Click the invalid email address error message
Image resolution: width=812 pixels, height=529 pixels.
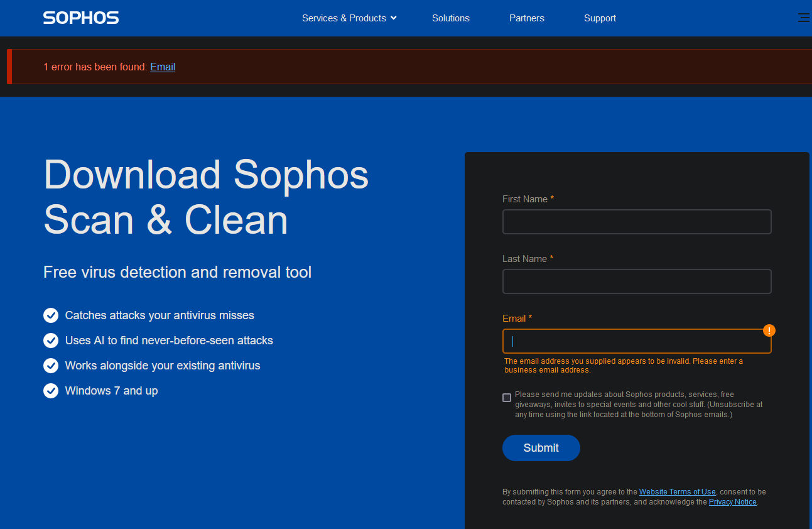[x=624, y=366]
